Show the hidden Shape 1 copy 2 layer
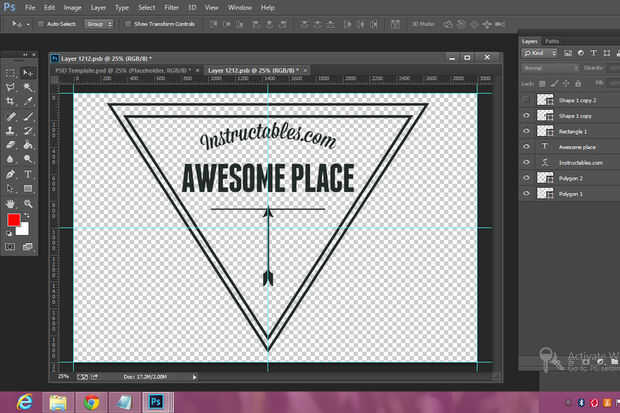Image resolution: width=620 pixels, height=413 pixels. [x=527, y=100]
